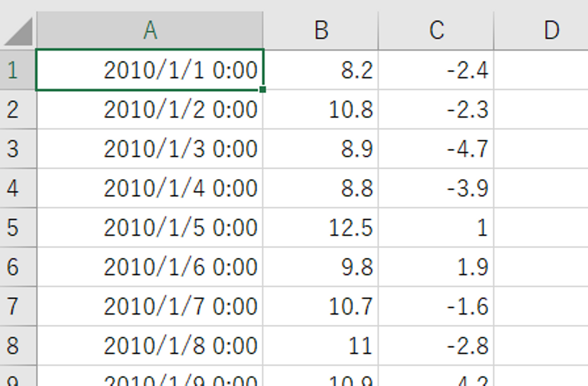Image resolution: width=588 pixels, height=386 pixels.
Task: Click cell with value 1.9
Action: 436,267
